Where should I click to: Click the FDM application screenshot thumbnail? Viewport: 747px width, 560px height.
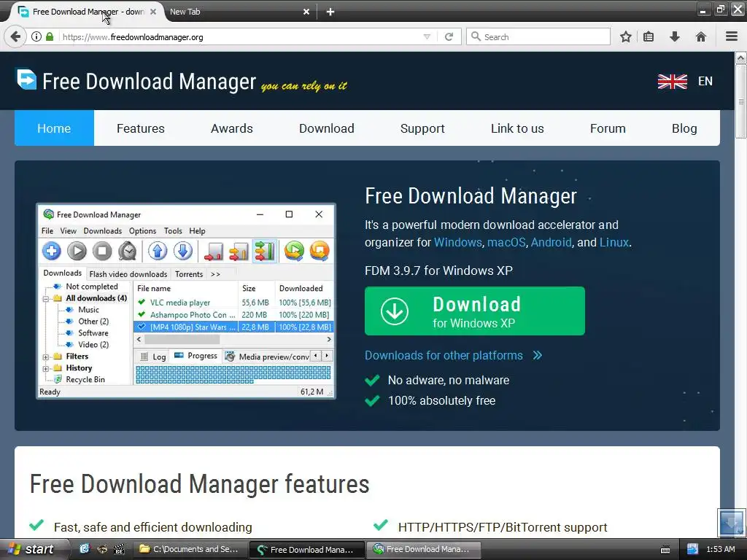186,301
